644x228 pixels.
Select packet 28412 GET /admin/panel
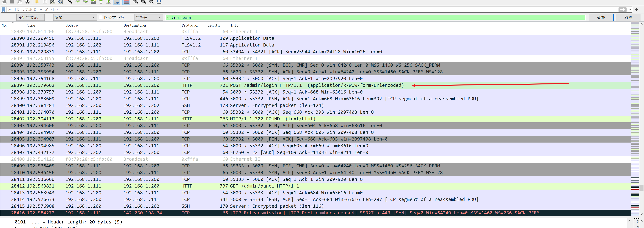pyautogui.click(x=315, y=186)
